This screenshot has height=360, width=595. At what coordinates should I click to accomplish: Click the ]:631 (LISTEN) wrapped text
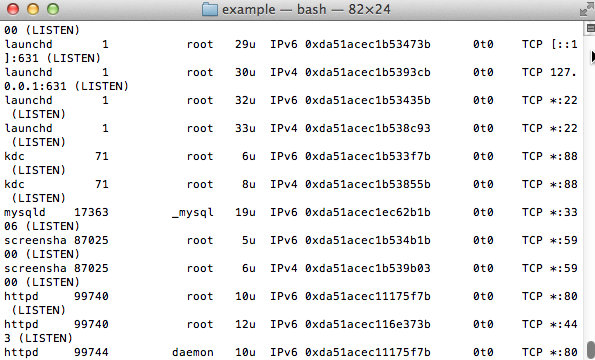[52, 58]
